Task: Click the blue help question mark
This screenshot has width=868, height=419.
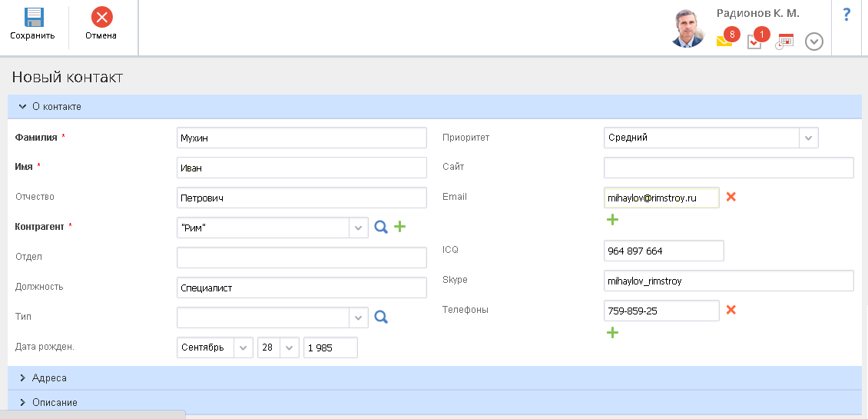Action: pos(847,15)
